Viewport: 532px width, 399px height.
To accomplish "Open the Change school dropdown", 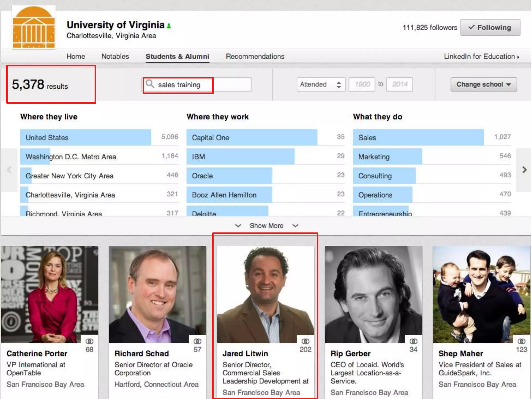I will click(x=483, y=84).
